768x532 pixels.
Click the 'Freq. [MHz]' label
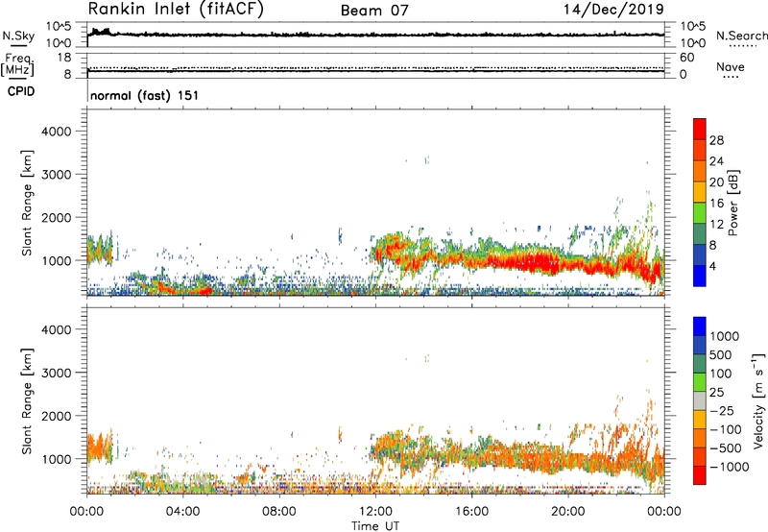pos(18,65)
